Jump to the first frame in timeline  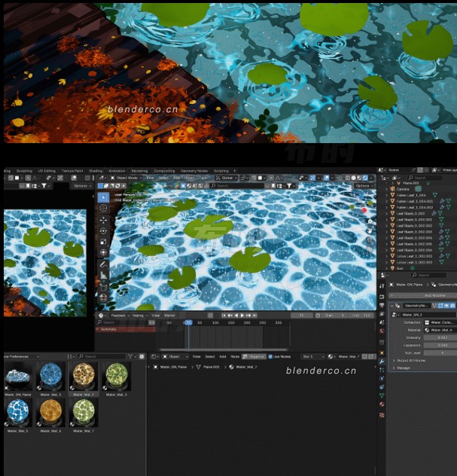(224, 316)
